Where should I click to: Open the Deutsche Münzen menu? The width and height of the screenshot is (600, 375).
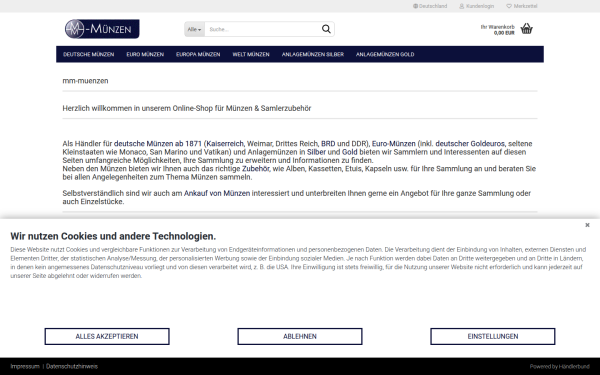(88, 54)
